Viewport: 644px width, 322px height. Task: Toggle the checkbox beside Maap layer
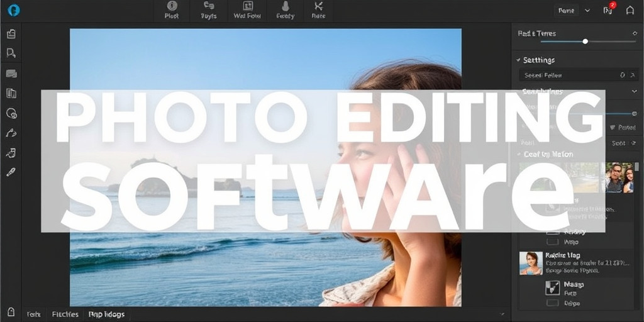click(552, 288)
